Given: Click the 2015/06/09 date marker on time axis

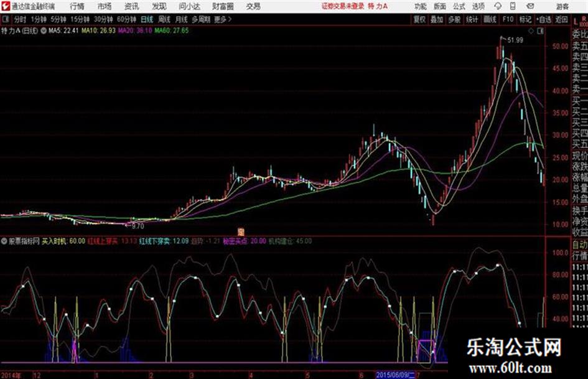Looking at the screenshot, I should click(x=396, y=375).
